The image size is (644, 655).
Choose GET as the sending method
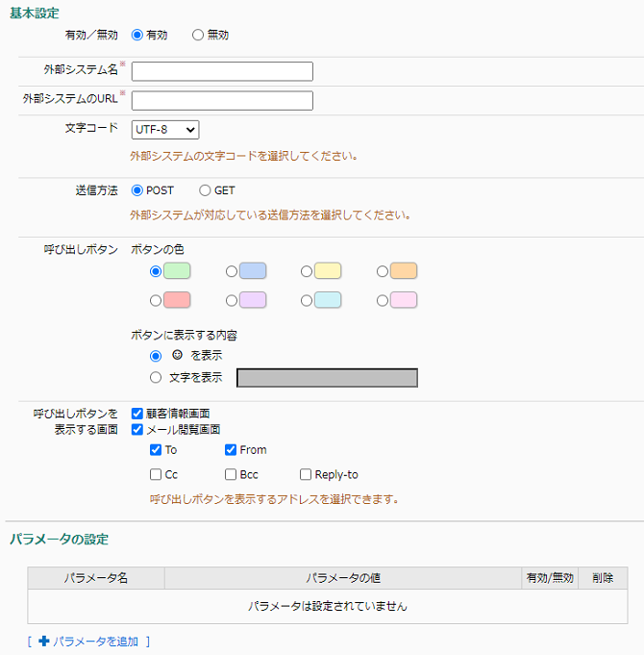tap(205, 190)
